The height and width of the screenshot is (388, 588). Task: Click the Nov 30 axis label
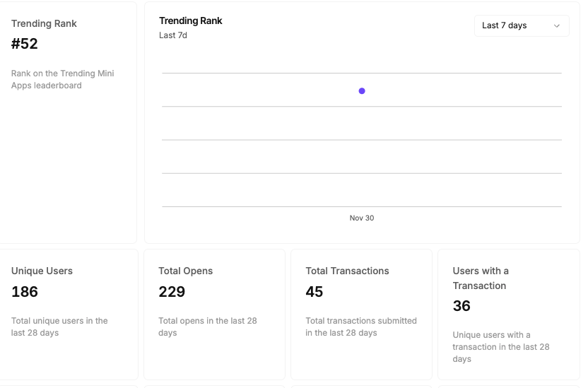[362, 218]
